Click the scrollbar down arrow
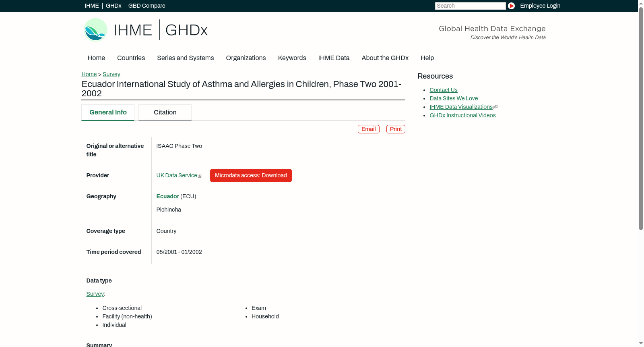This screenshot has height=347, width=644. 641,344
